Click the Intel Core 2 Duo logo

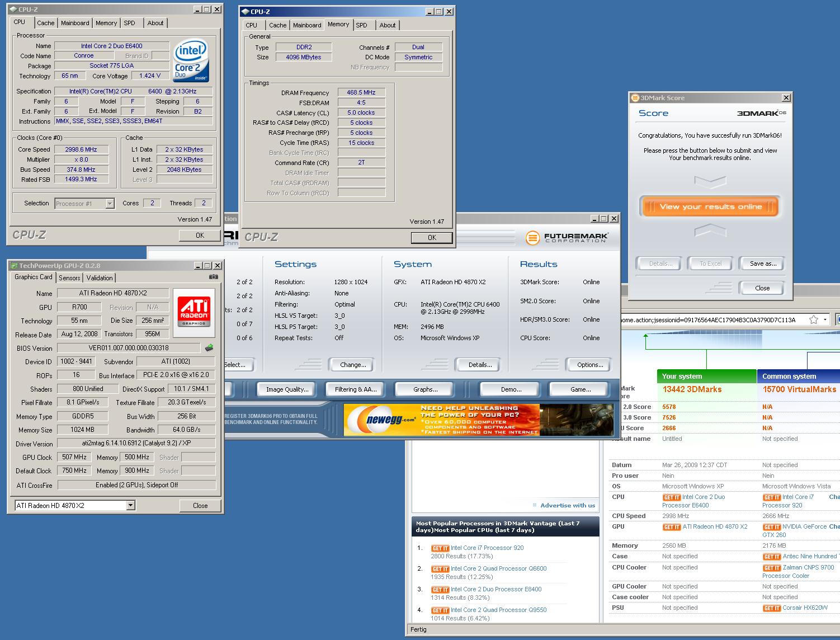coord(191,60)
